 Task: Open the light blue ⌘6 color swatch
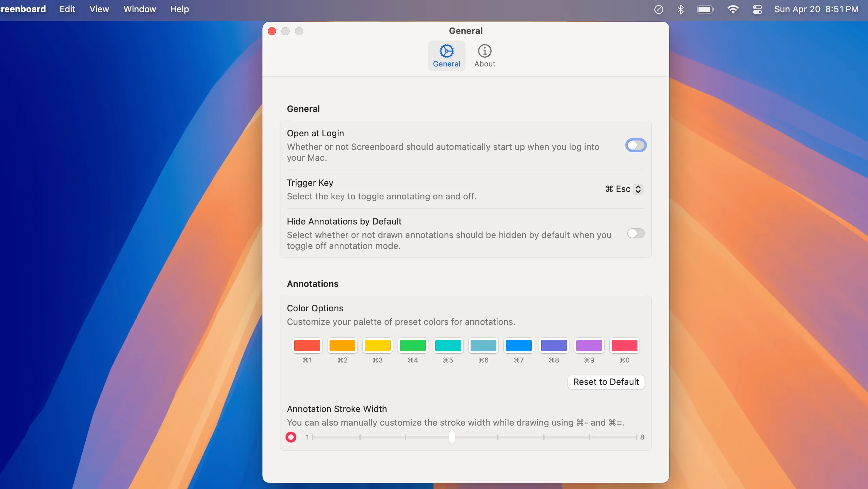[484, 346]
